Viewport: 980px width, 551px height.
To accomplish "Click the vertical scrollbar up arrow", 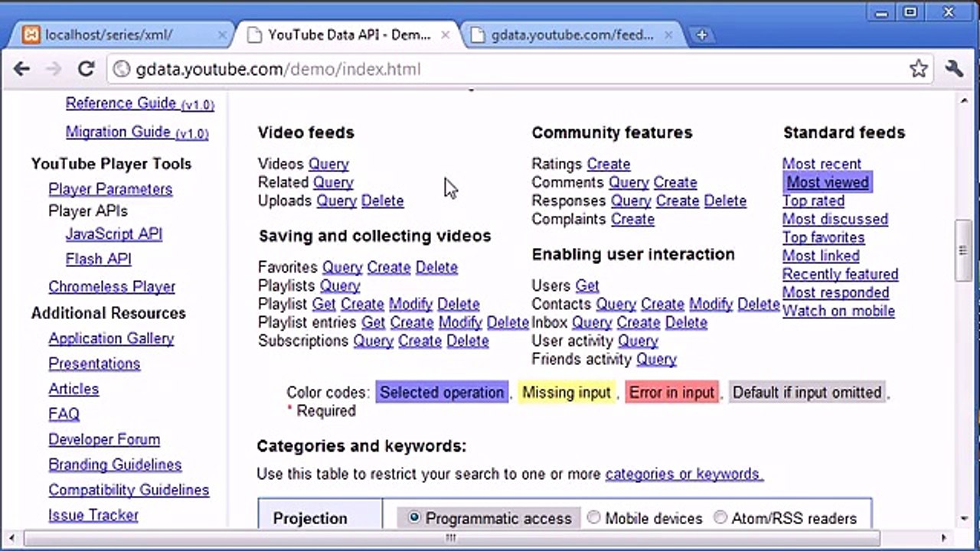I will pos(965,100).
